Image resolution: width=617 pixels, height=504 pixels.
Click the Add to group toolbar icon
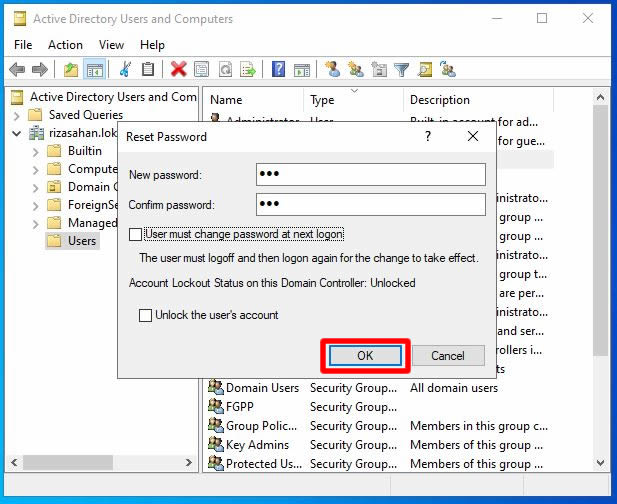448,69
